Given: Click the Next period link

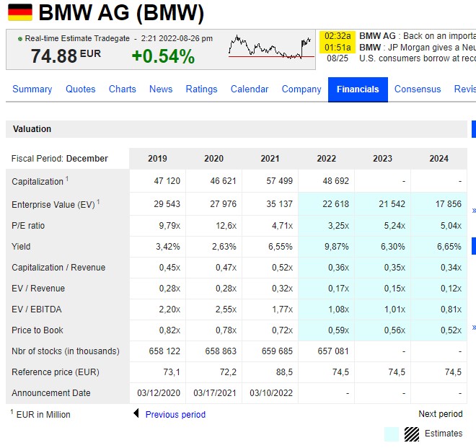Looking at the screenshot, I should click(x=440, y=414).
